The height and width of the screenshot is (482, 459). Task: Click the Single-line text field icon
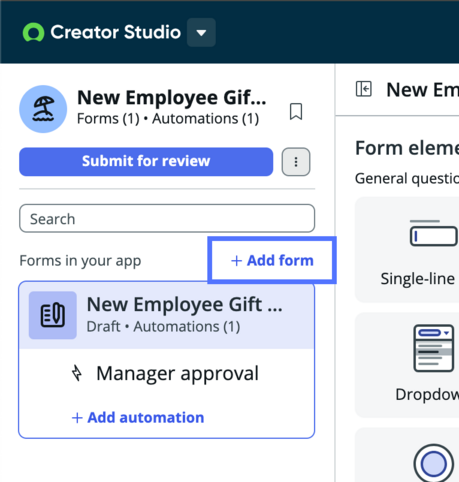(433, 233)
